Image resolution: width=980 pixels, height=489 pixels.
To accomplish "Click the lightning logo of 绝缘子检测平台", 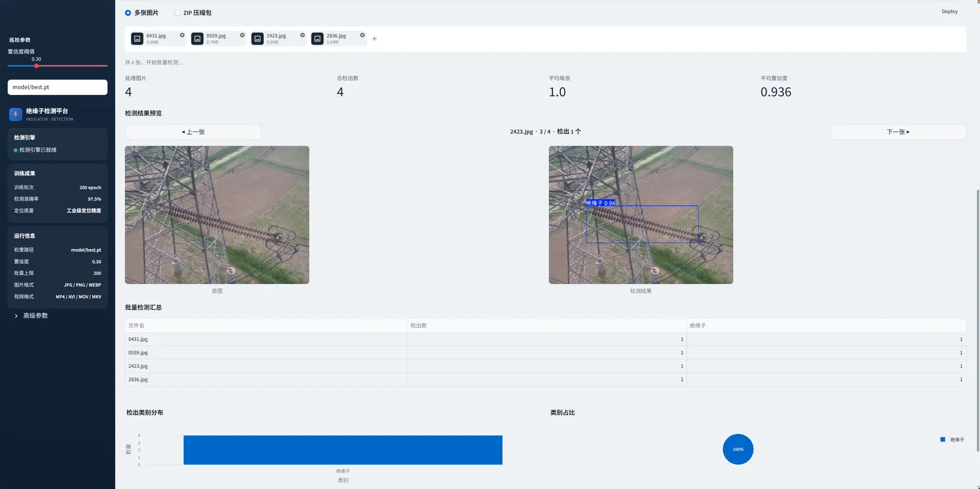I will click(x=15, y=114).
